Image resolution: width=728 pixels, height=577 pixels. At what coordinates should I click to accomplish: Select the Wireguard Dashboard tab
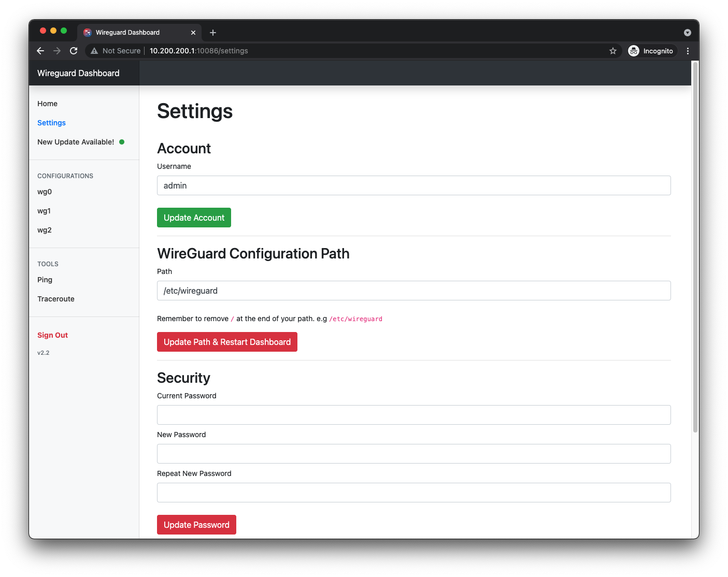pos(130,32)
